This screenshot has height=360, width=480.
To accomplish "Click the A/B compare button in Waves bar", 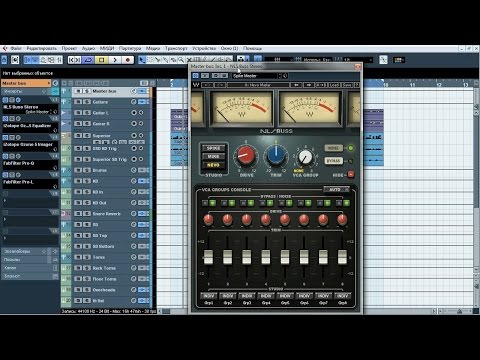I will 321,85.
